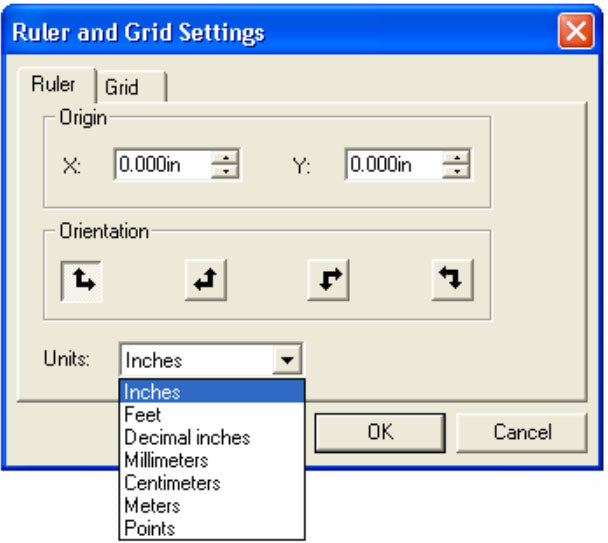Decrease the Y origin value with down arrow
This screenshot has height=543, width=608.
(456, 171)
